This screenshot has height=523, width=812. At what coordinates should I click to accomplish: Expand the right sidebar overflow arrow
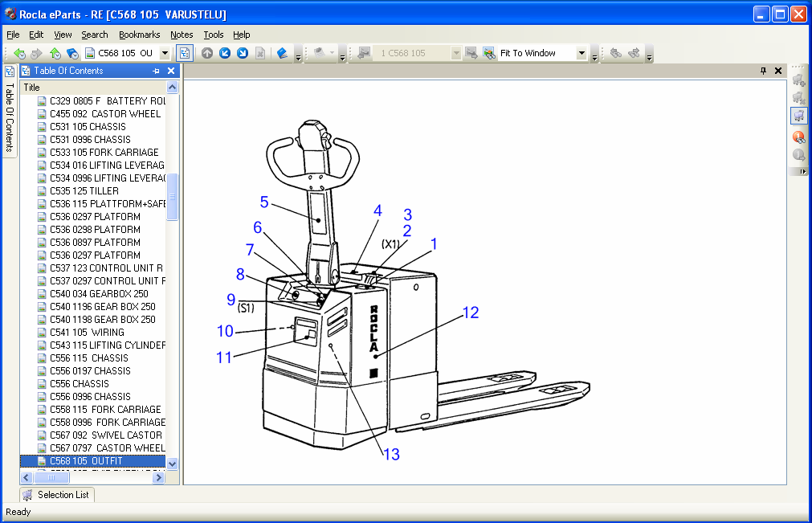(x=802, y=171)
